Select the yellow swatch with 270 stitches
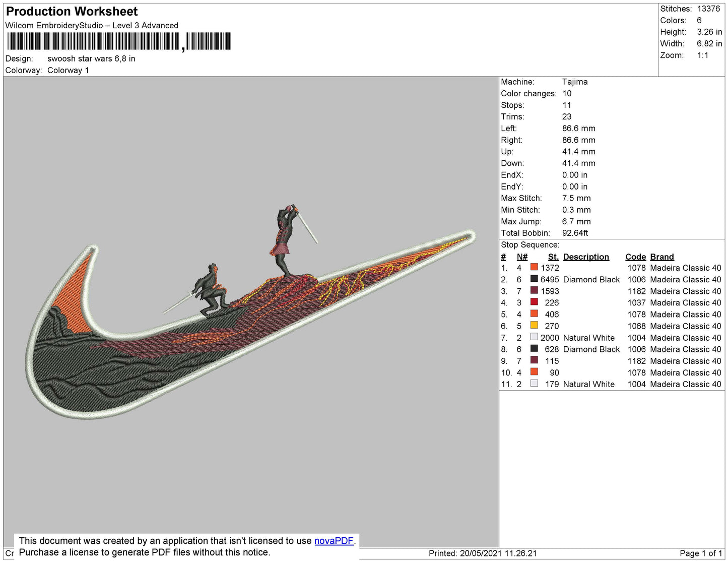The height and width of the screenshot is (563, 728). (534, 326)
